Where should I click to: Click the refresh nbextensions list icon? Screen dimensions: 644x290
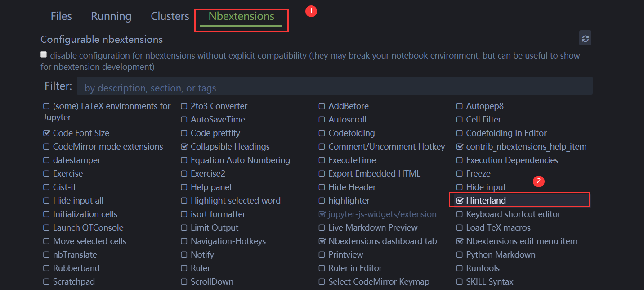tap(585, 39)
